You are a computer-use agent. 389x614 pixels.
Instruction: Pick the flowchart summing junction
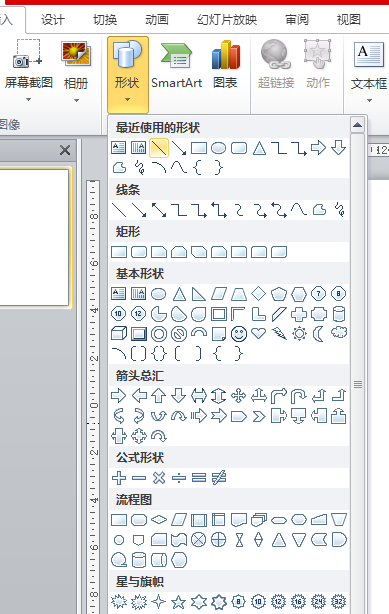pyautogui.click(x=199, y=540)
